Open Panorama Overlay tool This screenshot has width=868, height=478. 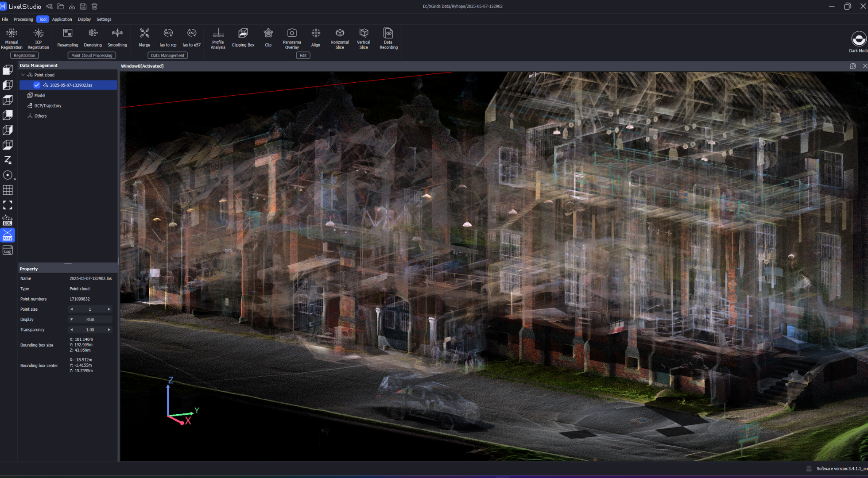pyautogui.click(x=292, y=38)
